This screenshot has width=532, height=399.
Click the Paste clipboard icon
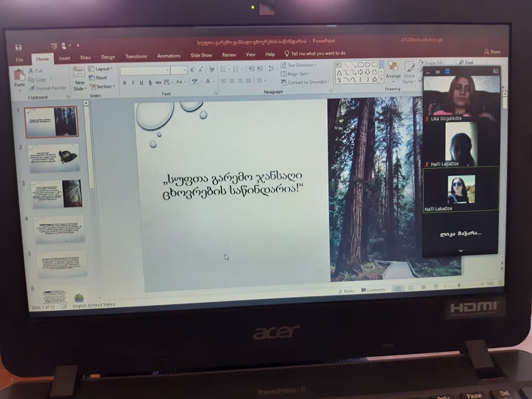(19, 75)
